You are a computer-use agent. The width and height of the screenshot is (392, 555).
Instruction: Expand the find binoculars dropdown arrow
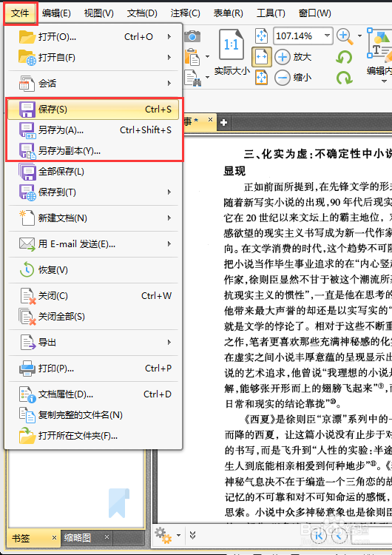(207, 77)
